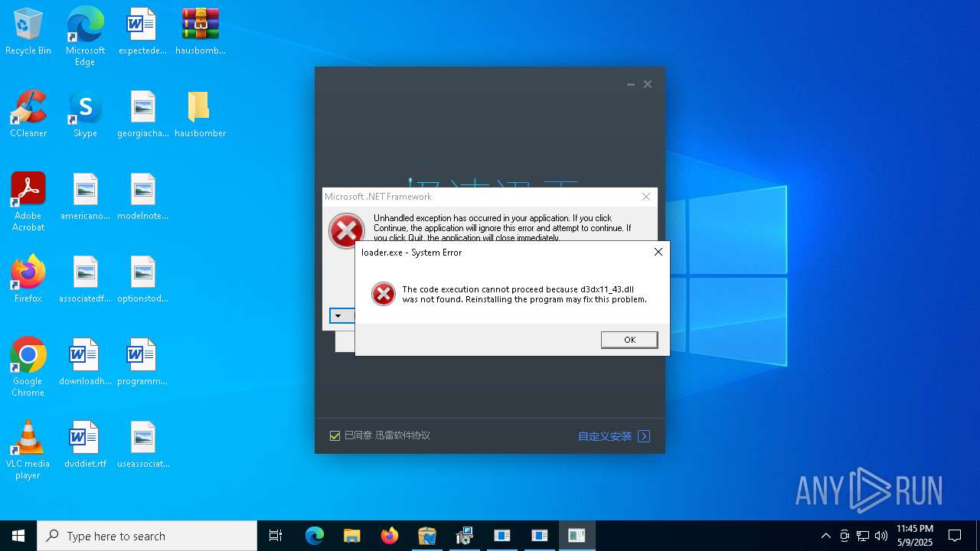The height and width of the screenshot is (551, 980).
Task: Select the associatedf... image file
Action: coord(85,280)
